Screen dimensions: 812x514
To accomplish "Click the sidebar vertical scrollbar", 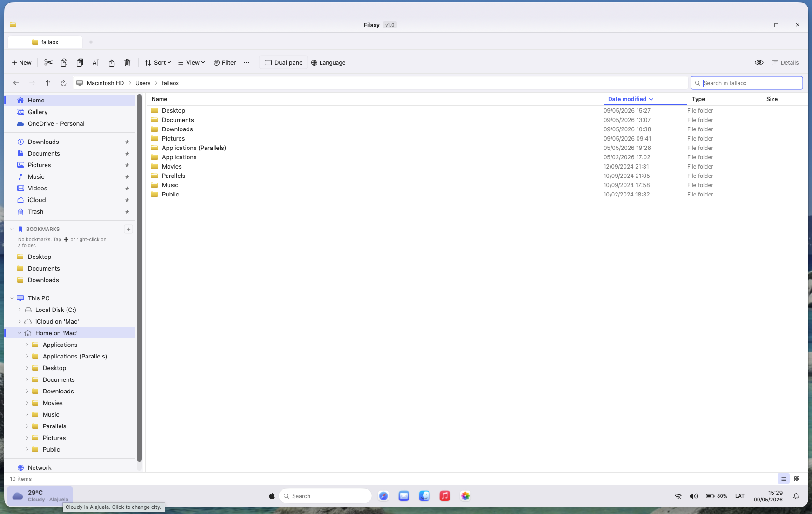I will [x=139, y=278].
